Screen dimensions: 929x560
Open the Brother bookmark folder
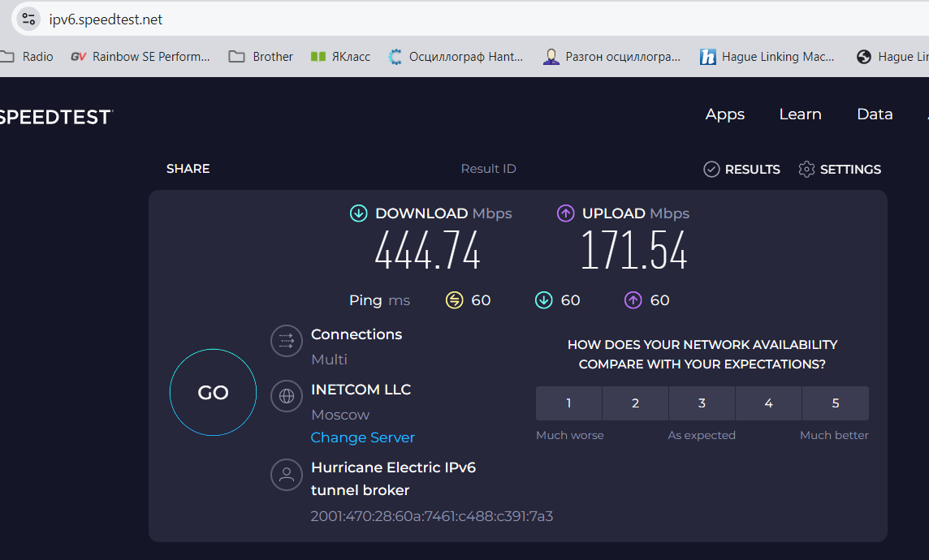[261, 57]
